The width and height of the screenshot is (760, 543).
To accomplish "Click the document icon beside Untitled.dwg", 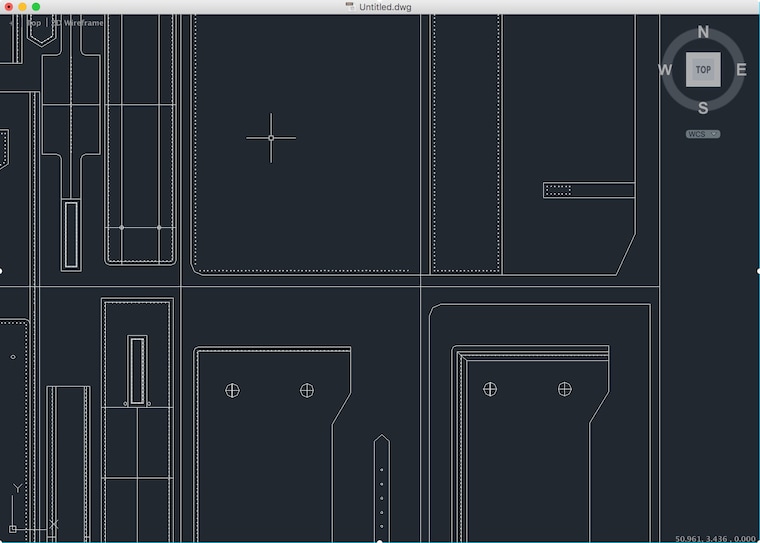I will (x=350, y=7).
